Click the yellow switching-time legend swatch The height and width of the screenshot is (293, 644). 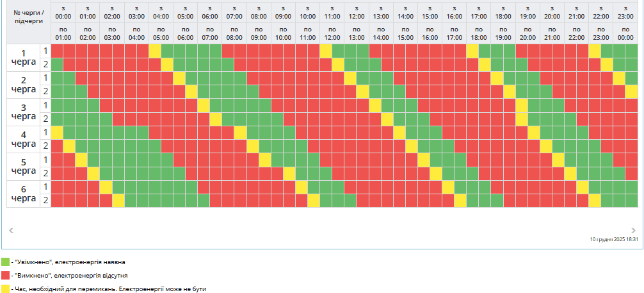click(x=5, y=289)
